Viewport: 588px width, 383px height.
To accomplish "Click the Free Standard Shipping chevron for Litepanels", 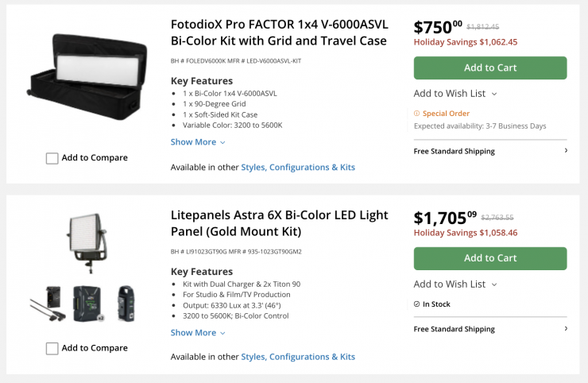I will coord(565,329).
